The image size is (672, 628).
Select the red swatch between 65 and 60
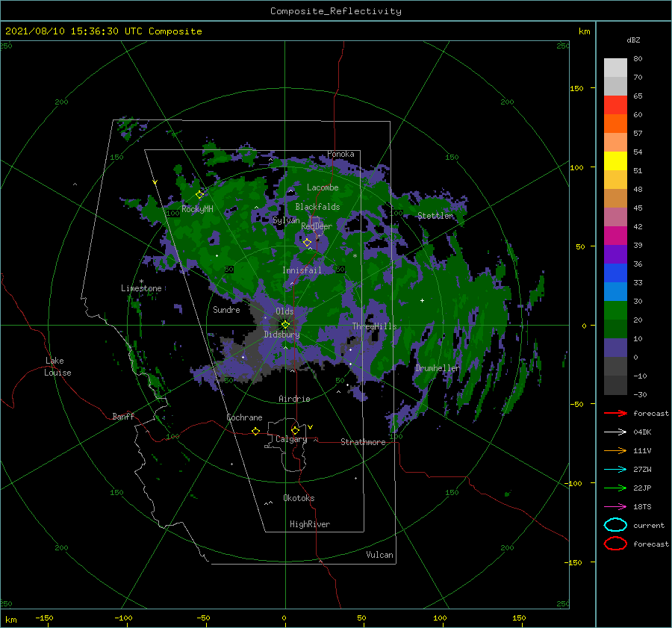point(615,105)
